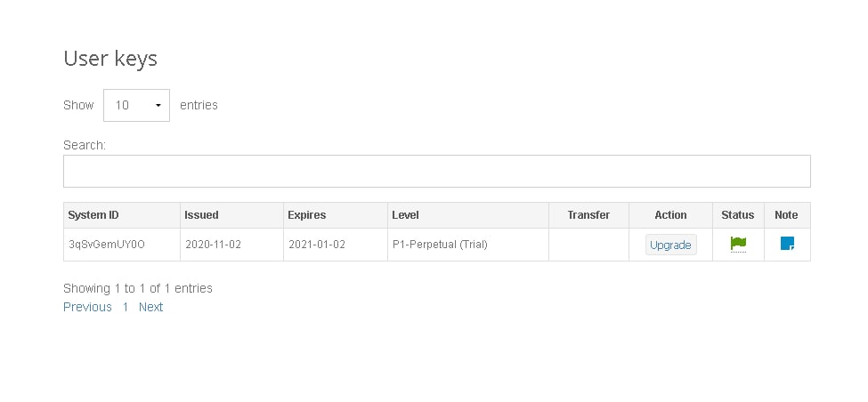The width and height of the screenshot is (868, 402).
Task: Click the Transfer column header
Action: pyautogui.click(x=589, y=215)
